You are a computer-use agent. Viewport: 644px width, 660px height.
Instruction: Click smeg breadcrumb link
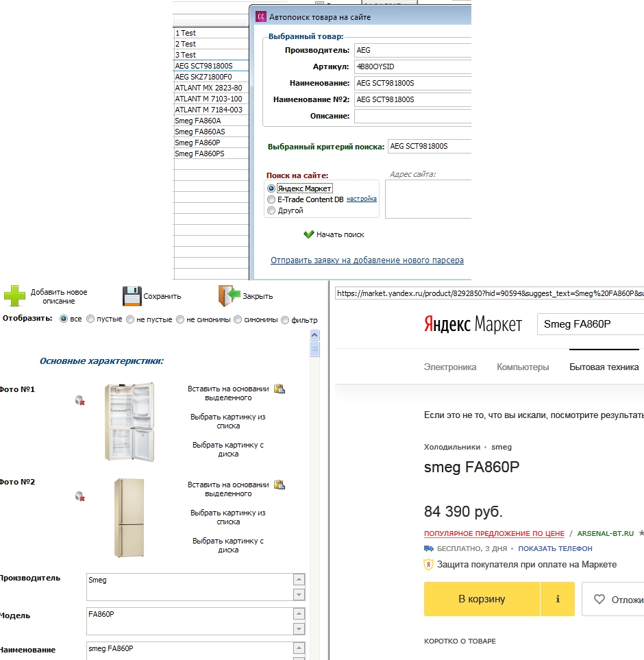click(501, 447)
